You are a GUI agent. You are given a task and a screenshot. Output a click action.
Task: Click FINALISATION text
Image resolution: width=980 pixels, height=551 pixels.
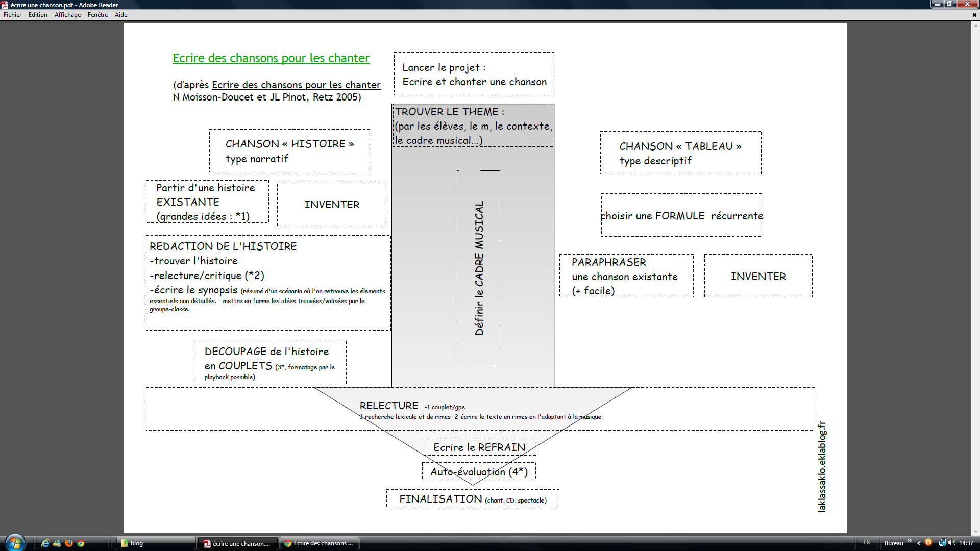tap(440, 499)
